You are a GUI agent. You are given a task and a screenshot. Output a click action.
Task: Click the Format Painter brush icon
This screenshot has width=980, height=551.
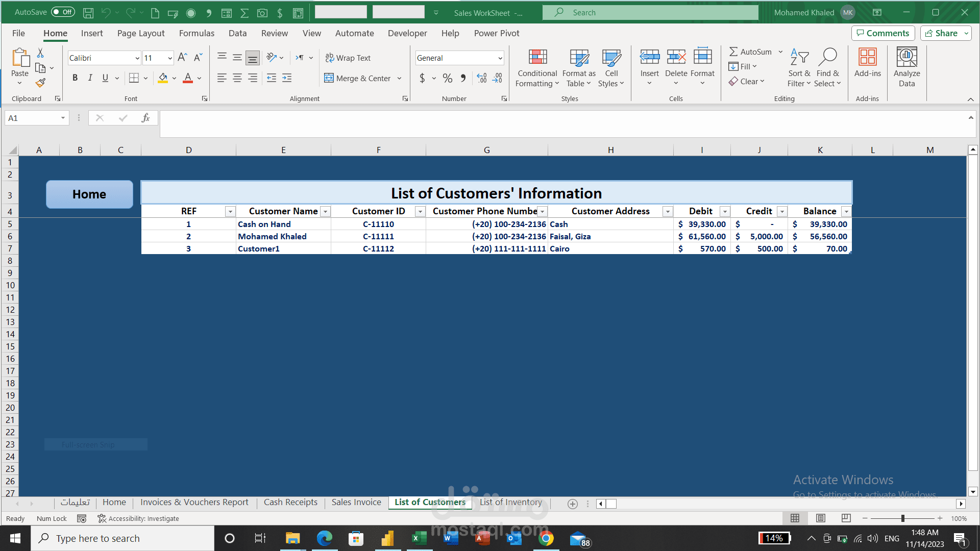(x=40, y=83)
